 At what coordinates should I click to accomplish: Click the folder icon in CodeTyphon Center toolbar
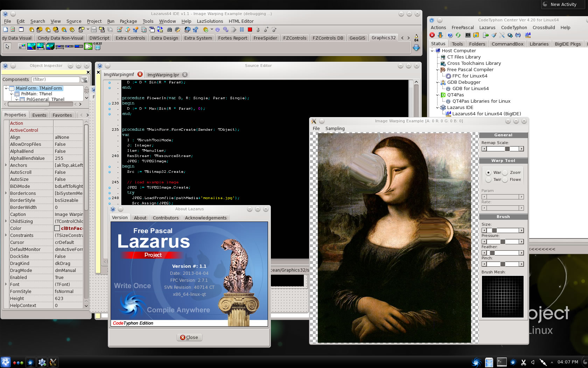click(x=476, y=35)
